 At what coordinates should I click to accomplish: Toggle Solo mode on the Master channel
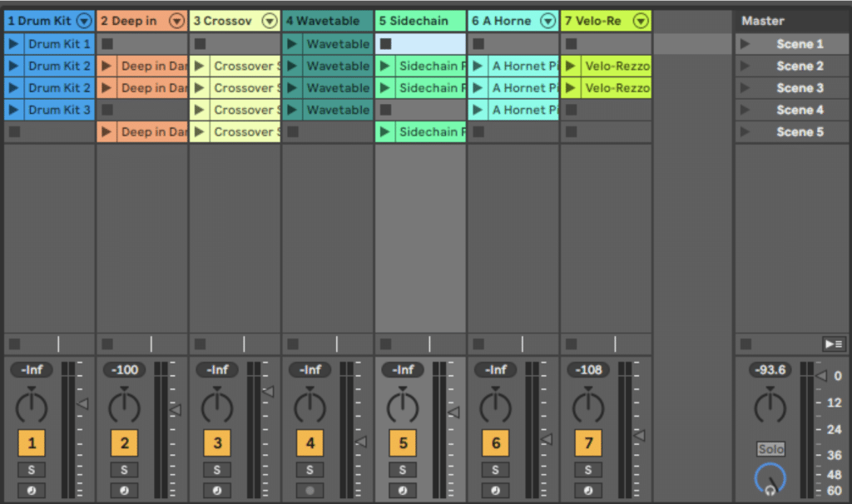(x=770, y=449)
